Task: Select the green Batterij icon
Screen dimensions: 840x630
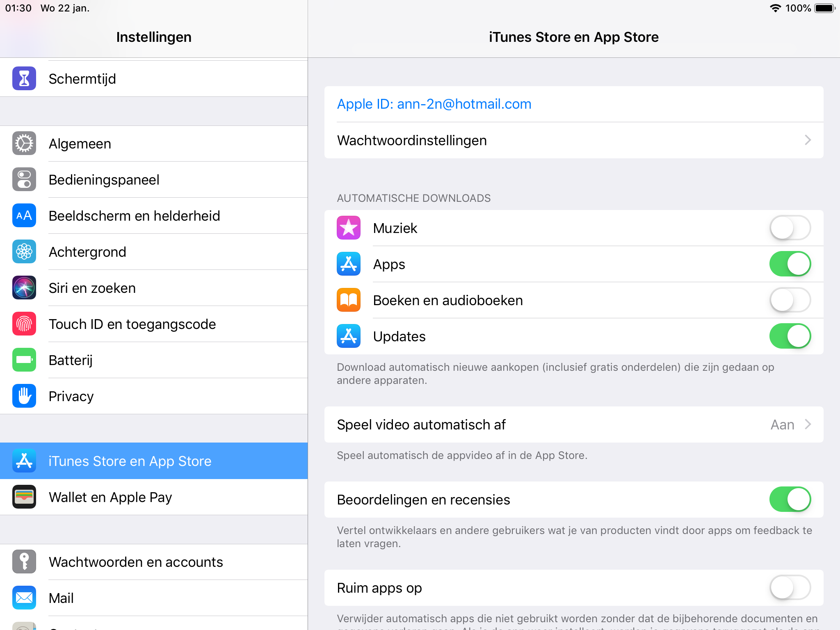Action: click(x=24, y=360)
